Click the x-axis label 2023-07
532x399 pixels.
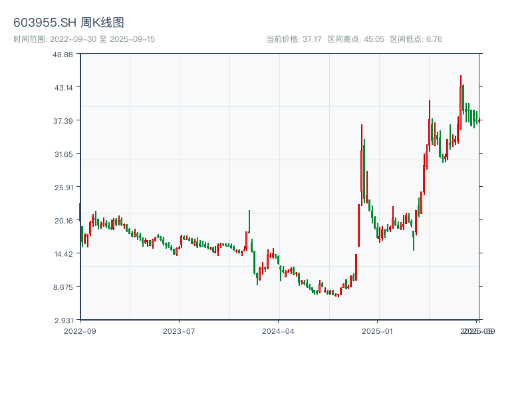tap(179, 331)
